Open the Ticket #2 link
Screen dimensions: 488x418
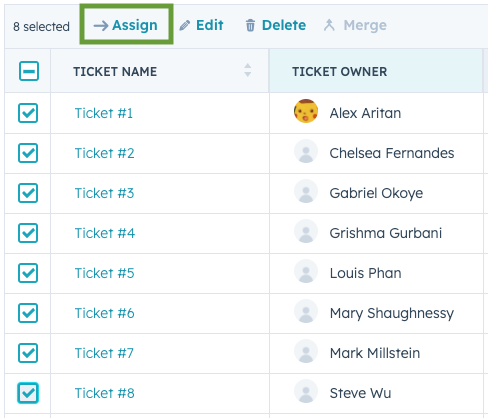[104, 153]
